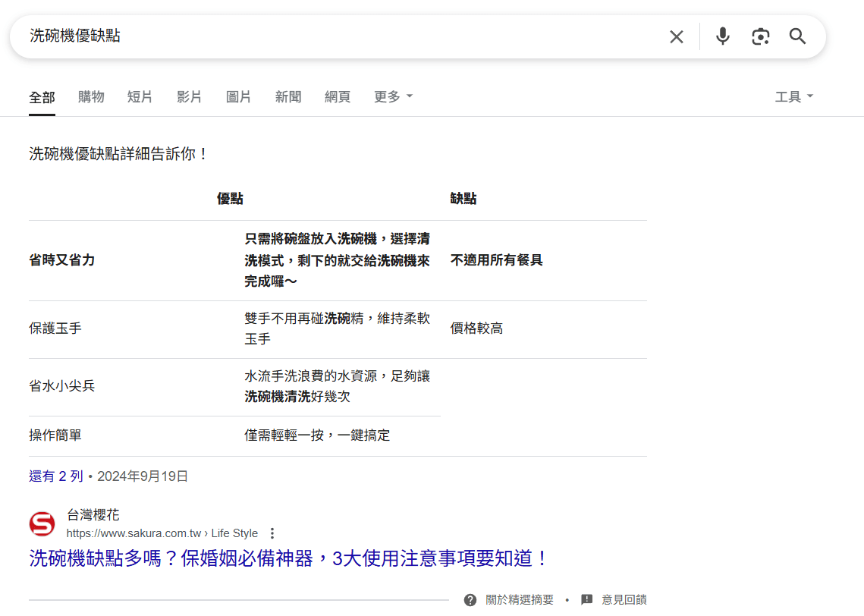The height and width of the screenshot is (616, 864).
Task: Click the magnifying glass to search
Action: pos(797,36)
